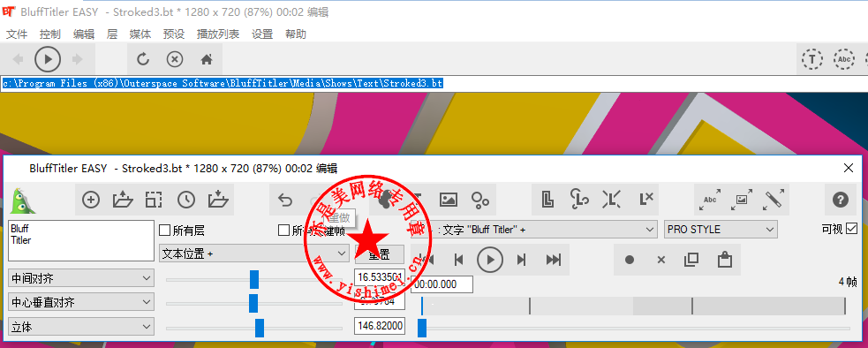Click the 重置 reset button
Screen dimensions: 868x348
[379, 254]
